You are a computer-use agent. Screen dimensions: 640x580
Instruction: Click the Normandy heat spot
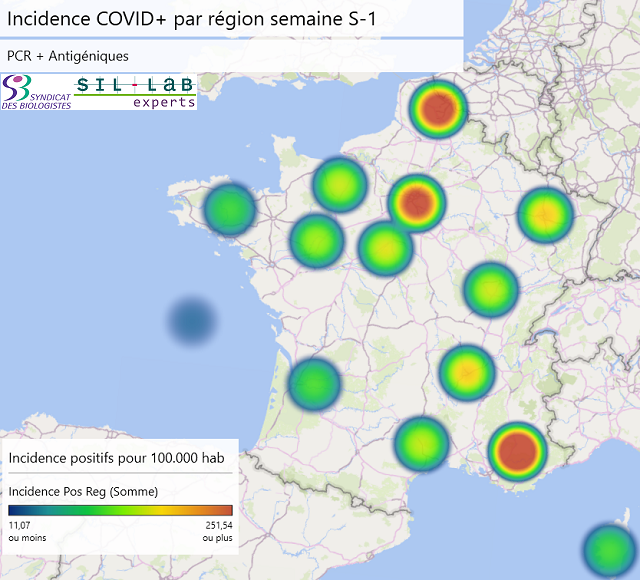tap(340, 184)
